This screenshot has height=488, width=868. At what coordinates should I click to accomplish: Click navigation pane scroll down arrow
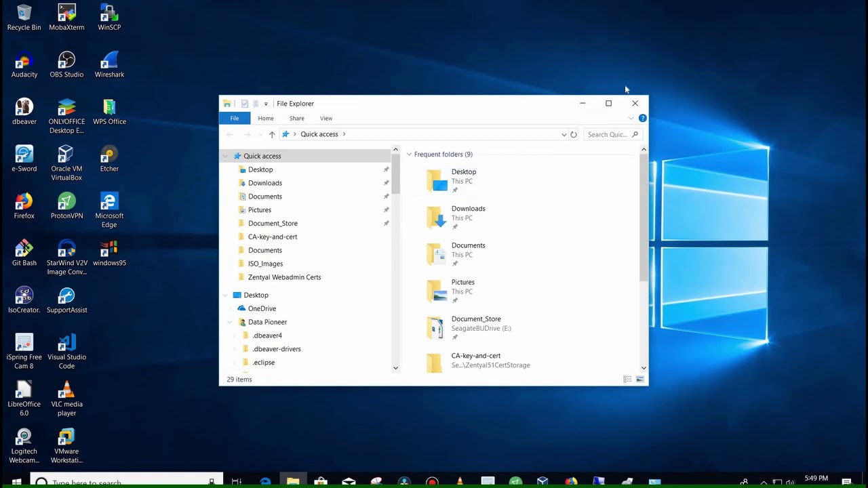(396, 368)
